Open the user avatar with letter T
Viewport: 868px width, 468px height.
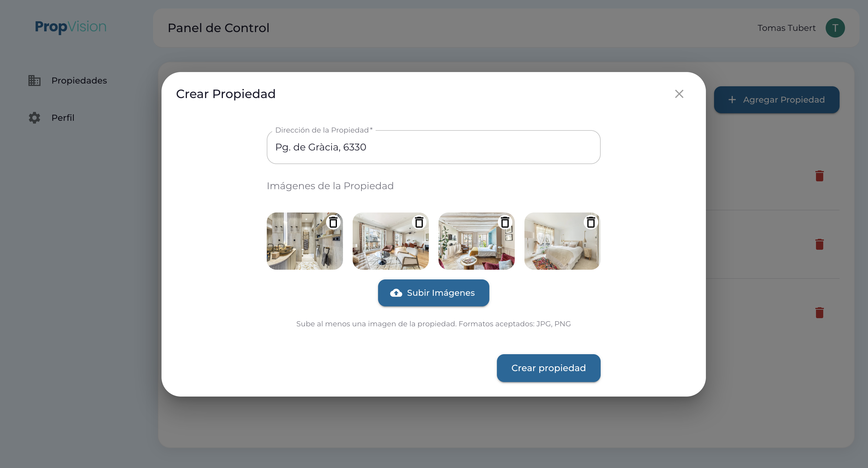coord(835,28)
